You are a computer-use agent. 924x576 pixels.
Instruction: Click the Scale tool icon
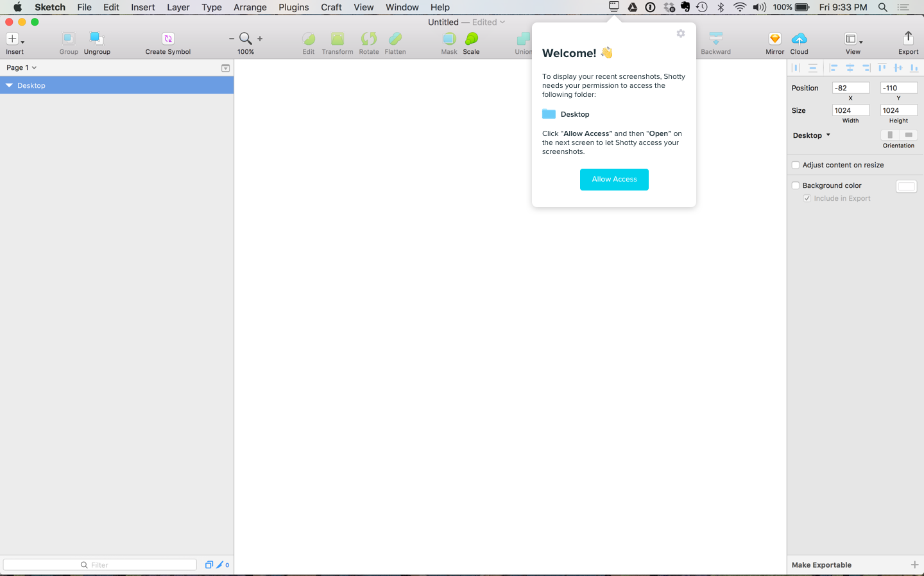point(472,38)
